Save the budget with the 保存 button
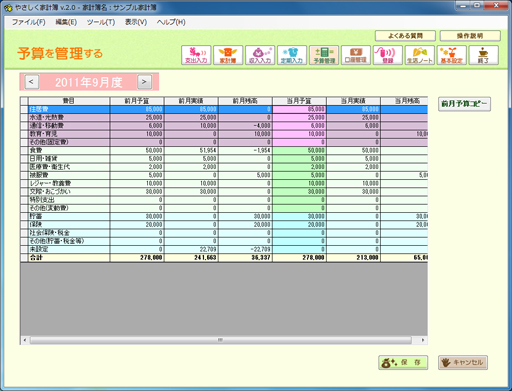The width and height of the screenshot is (512, 391). [403, 362]
